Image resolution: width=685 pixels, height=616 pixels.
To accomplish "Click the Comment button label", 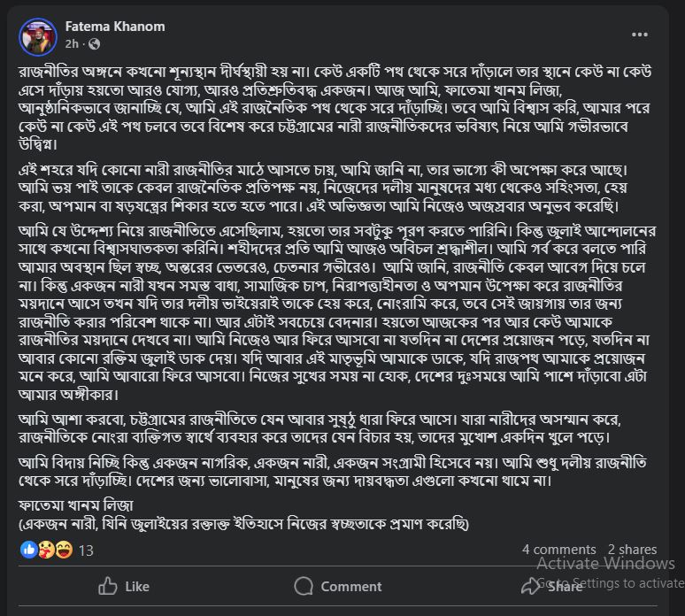I will click(351, 586).
